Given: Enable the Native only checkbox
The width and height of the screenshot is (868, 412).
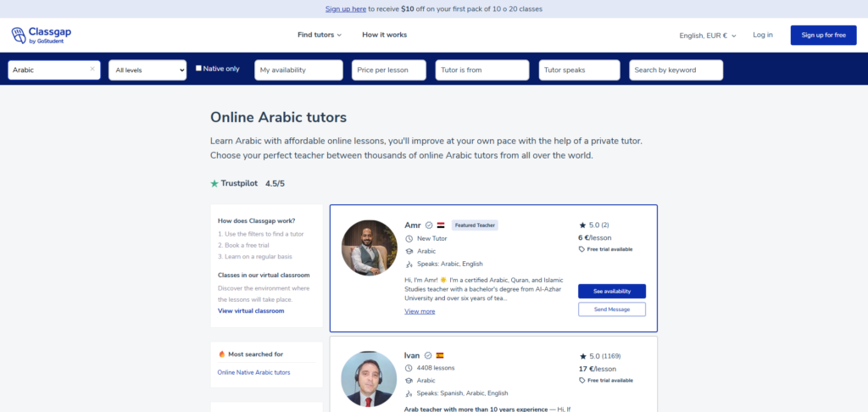Looking at the screenshot, I should click(x=199, y=69).
